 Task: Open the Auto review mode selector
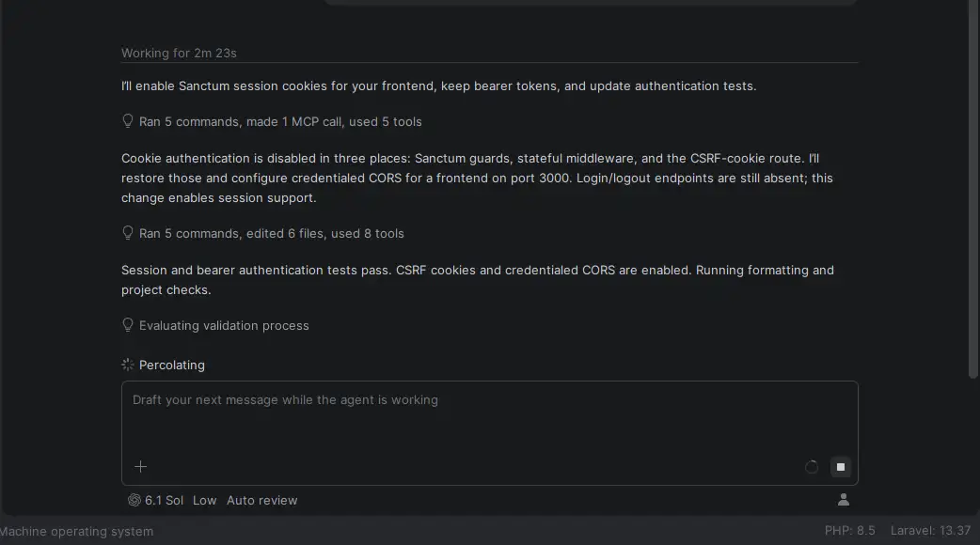point(261,500)
